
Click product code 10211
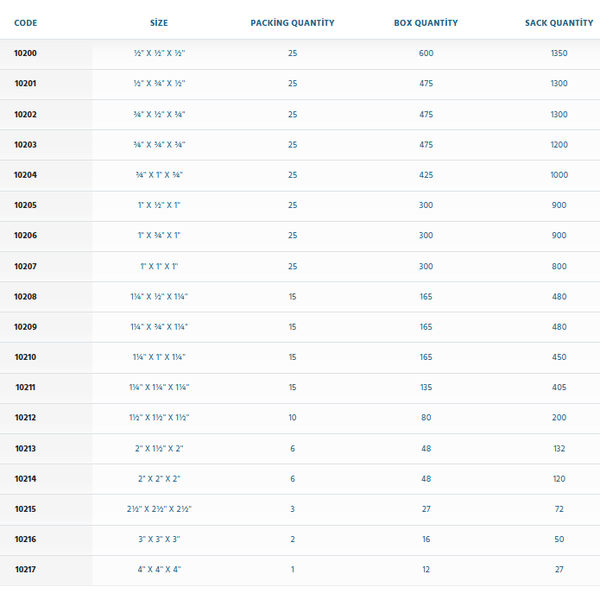tap(26, 387)
